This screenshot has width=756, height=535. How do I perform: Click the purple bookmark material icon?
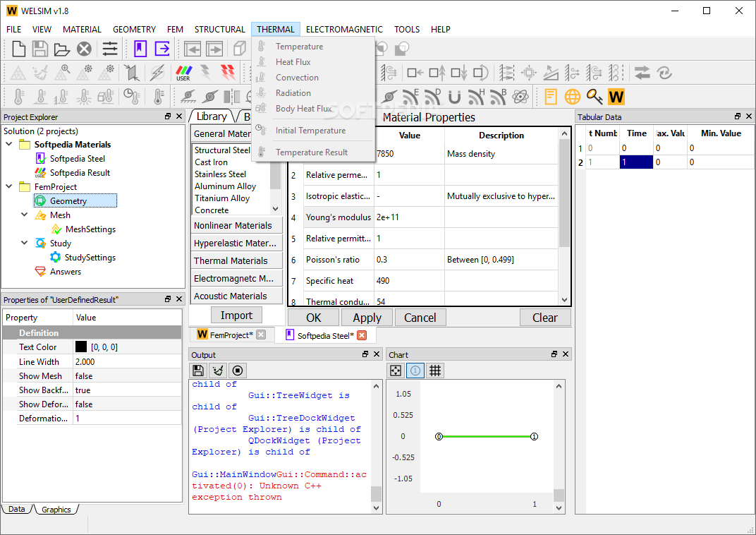140,49
